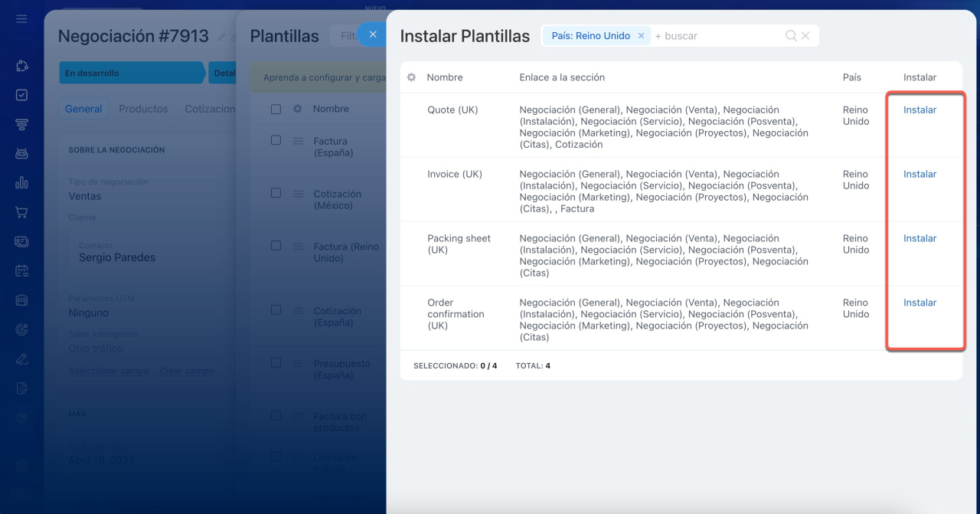Select the Cotización (México) row checkbox
Screen dimensions: 980x514
[276, 193]
